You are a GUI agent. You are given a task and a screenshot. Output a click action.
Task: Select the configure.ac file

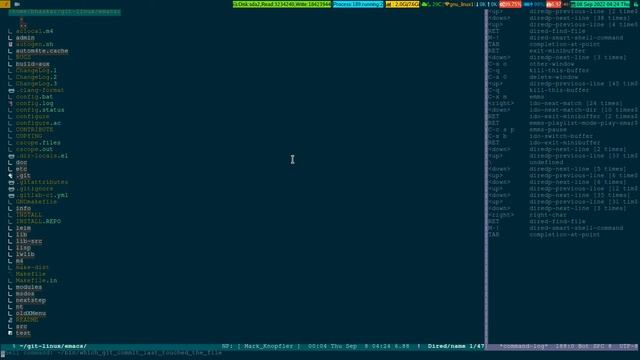38,123
